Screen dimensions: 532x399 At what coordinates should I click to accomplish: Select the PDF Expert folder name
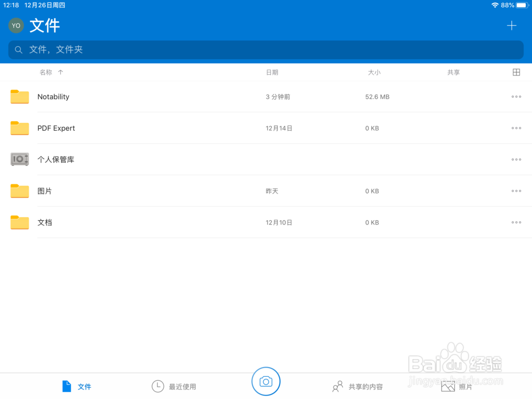pos(56,128)
